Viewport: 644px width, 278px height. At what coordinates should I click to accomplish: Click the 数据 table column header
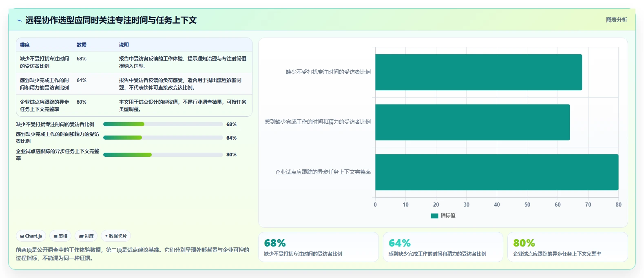click(82, 45)
